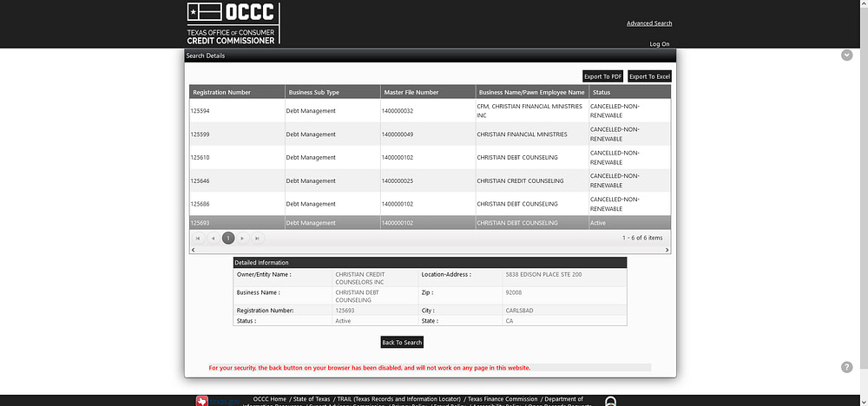Go to next results page arrow
The image size is (868, 406).
[242, 238]
